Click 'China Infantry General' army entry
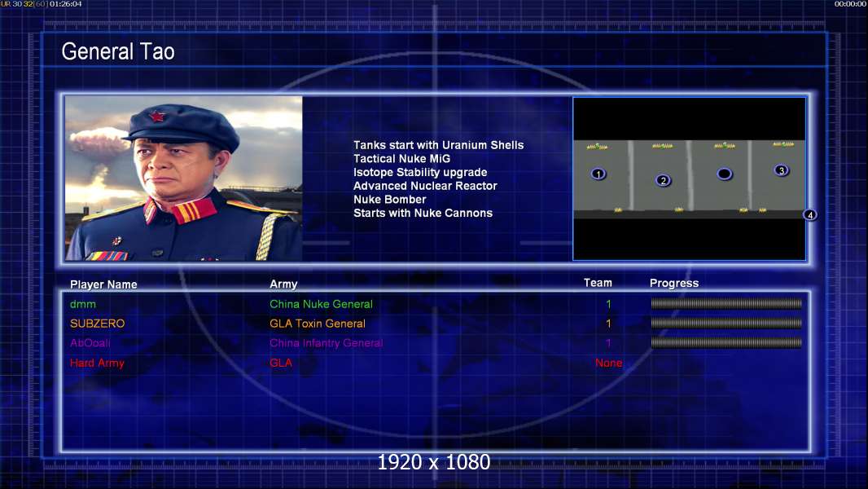Image resolution: width=868 pixels, height=489 pixels. pyautogui.click(x=326, y=343)
